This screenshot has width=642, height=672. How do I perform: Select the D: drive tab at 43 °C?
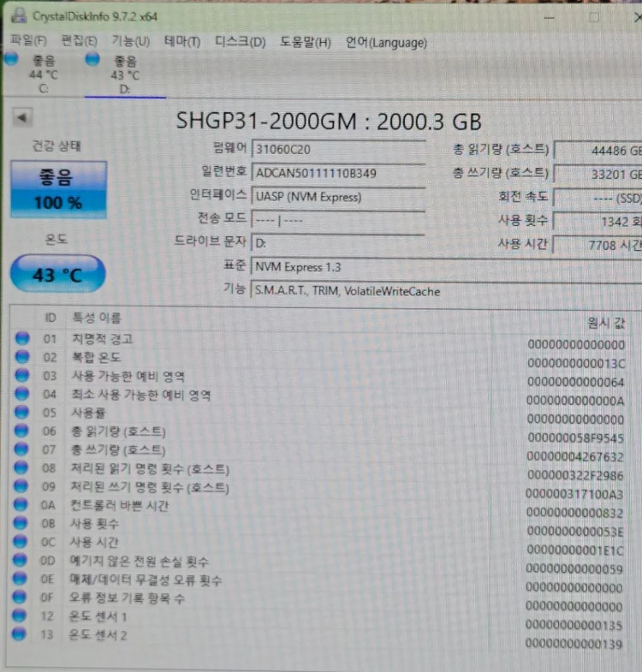[125, 74]
